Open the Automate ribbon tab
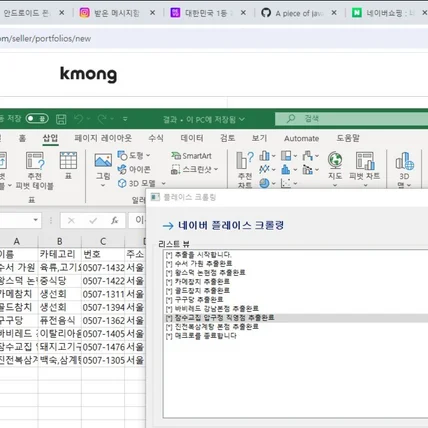Screen dimensions: 428x428 point(301,138)
